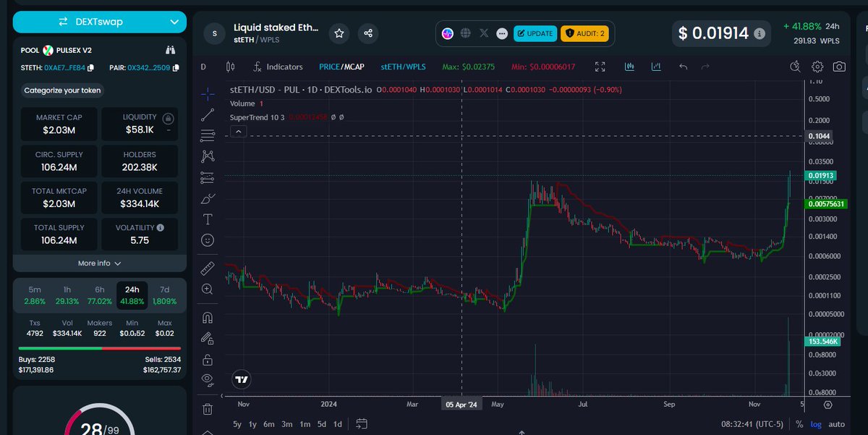Toggle magnet mode for drawings
The height and width of the screenshot is (435, 868).
click(208, 318)
